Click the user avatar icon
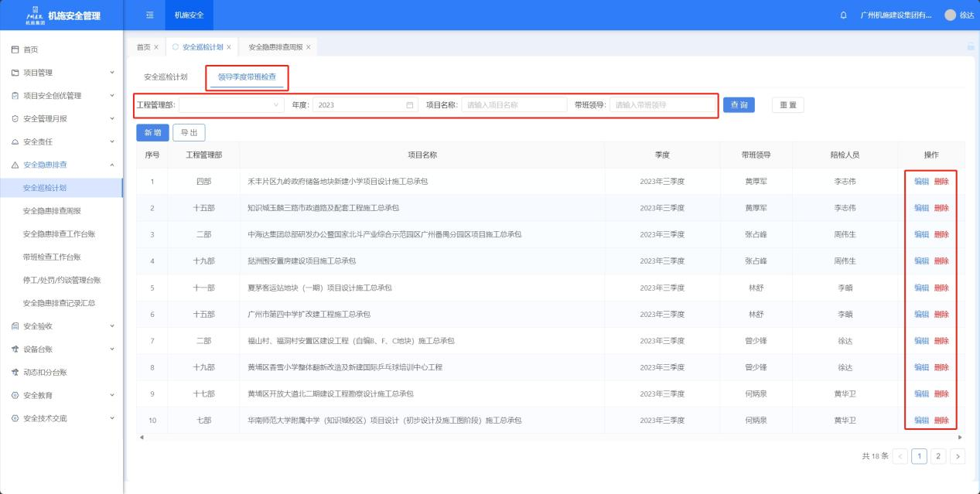The height and width of the screenshot is (494, 980). 950,15
